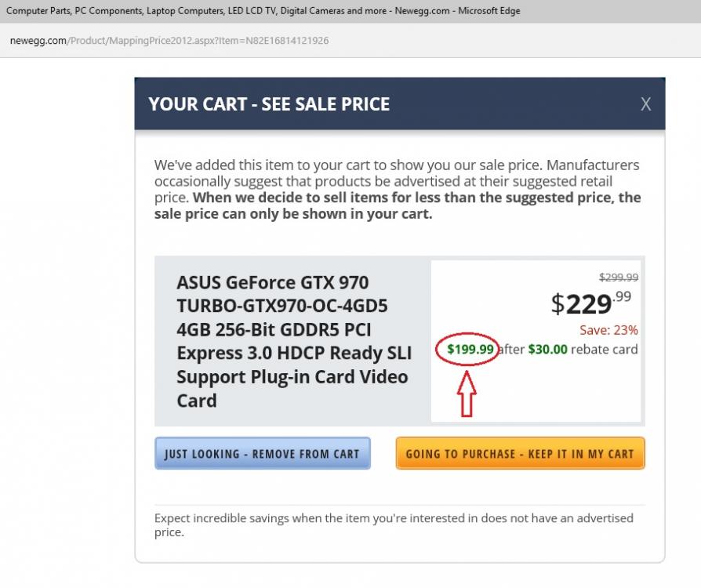Click Going To Purchase - Keep It button
Viewport: 701px width, 588px height.
click(x=520, y=453)
